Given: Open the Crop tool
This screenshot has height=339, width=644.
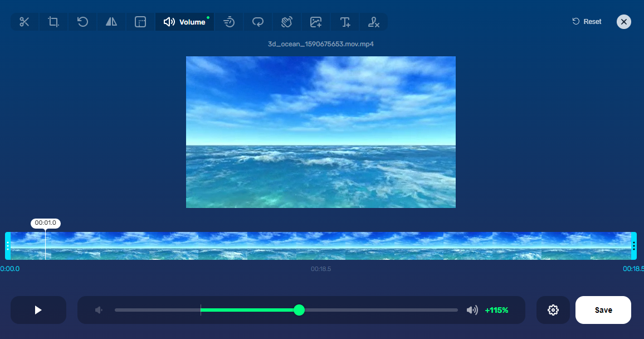Looking at the screenshot, I should (53, 22).
